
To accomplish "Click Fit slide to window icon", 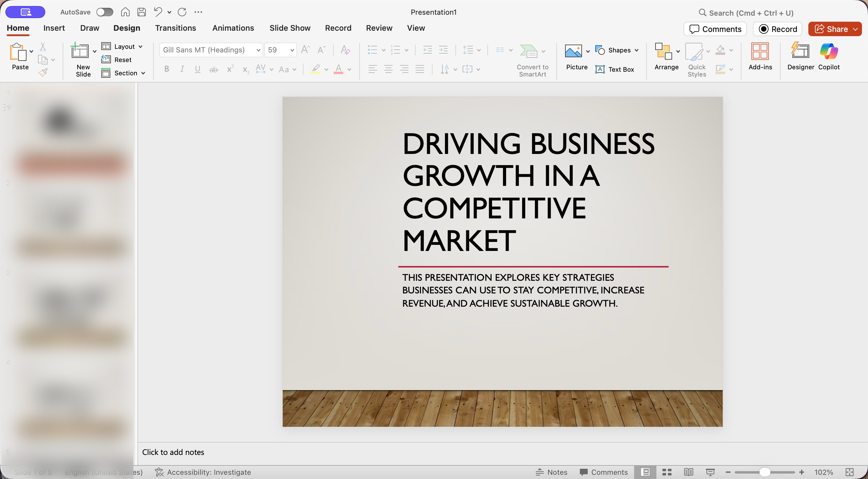I will coord(849,472).
